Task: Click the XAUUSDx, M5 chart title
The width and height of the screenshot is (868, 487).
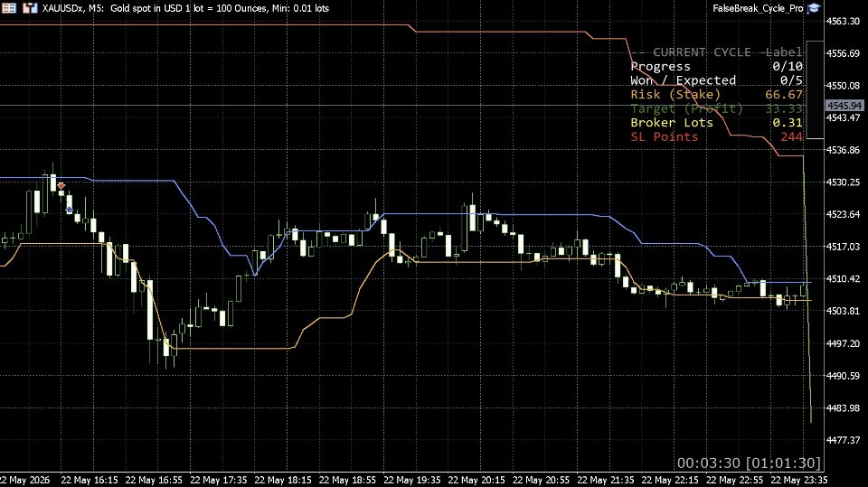Action: [73, 8]
